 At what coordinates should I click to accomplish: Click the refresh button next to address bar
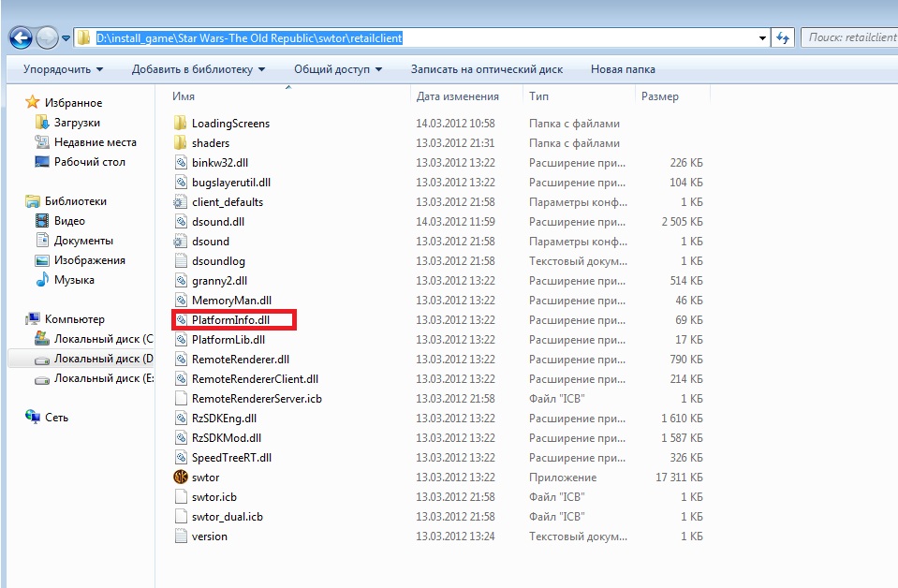783,38
